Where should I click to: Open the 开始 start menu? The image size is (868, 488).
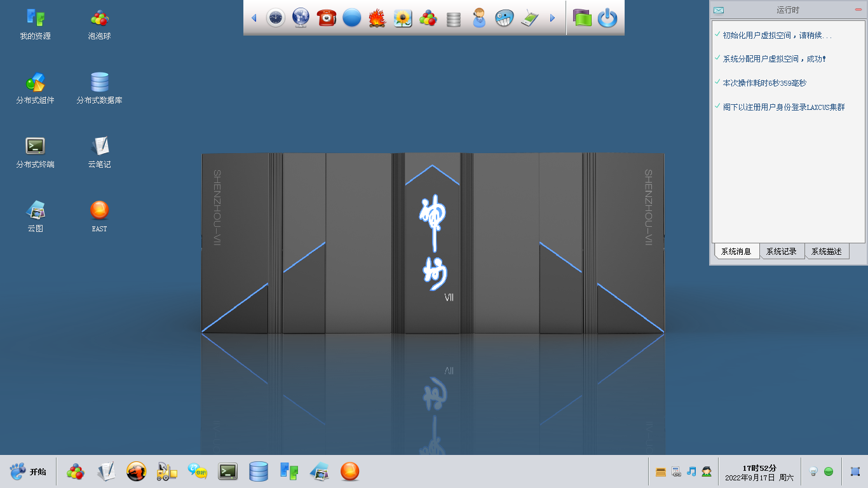[28, 471]
